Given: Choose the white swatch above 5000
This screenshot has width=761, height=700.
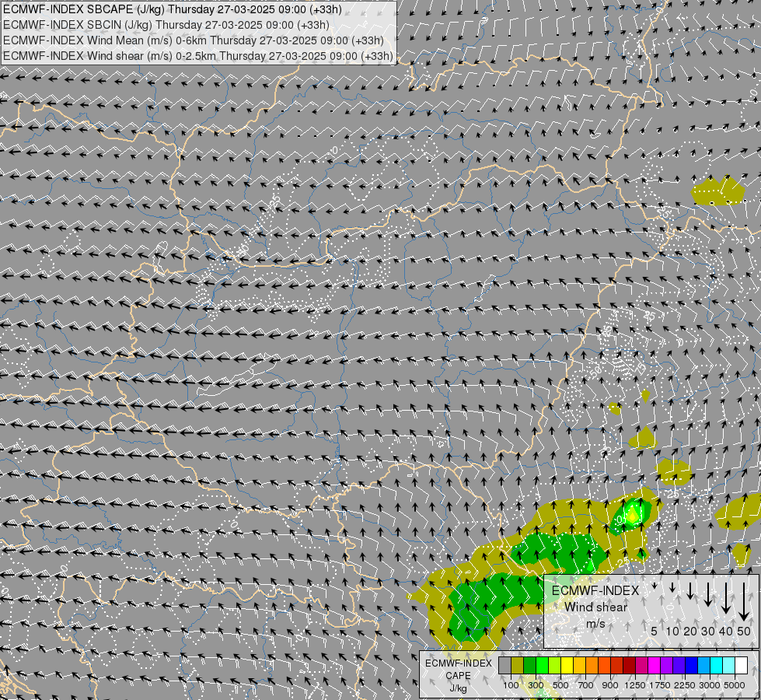Looking at the screenshot, I should coord(742,666).
